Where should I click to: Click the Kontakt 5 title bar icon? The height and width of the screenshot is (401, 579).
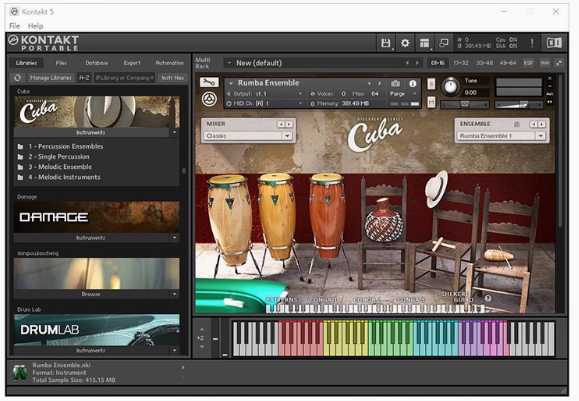14,11
